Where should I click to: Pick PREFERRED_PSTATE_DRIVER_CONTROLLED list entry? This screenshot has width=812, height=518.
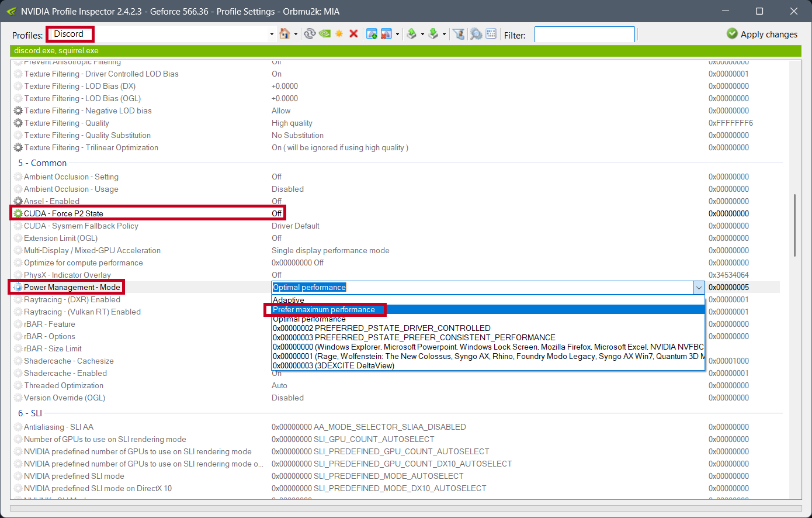point(487,328)
